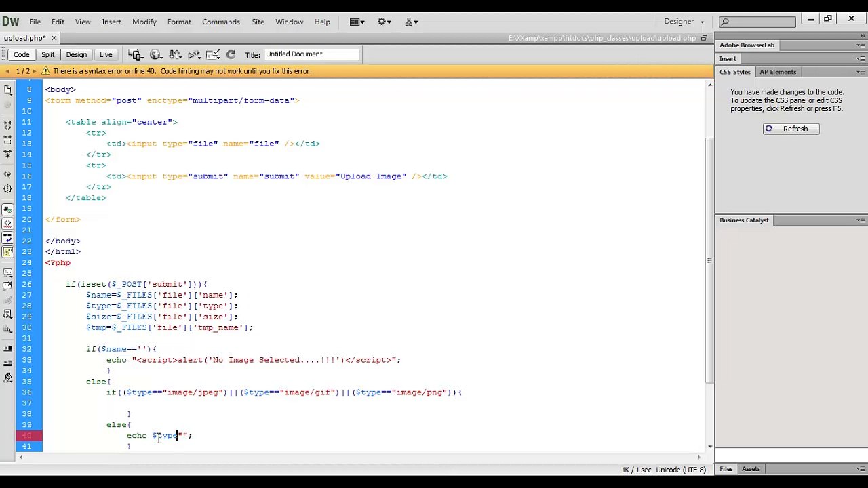Open the Insert menu
Image resolution: width=868 pixels, height=488 pixels.
pos(111,22)
